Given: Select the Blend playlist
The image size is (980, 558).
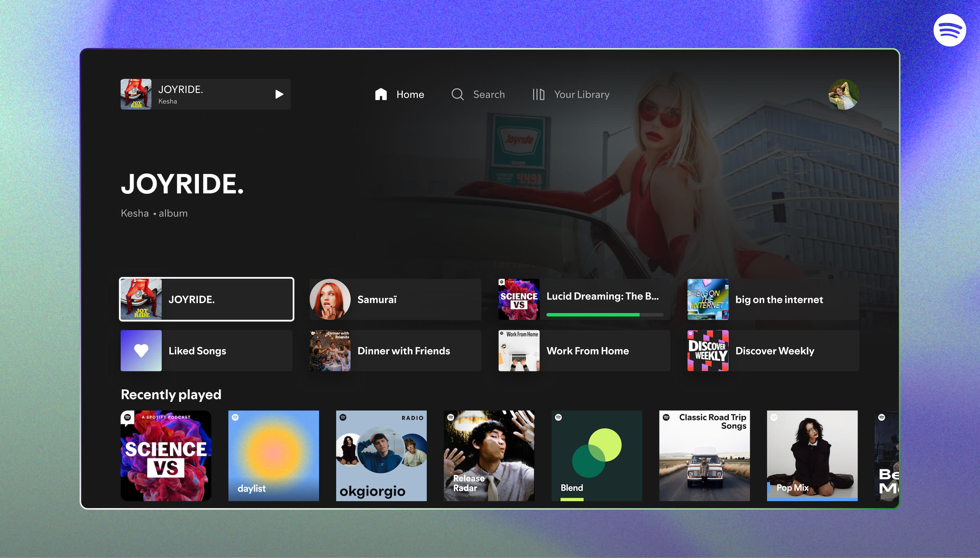Looking at the screenshot, I should 597,455.
